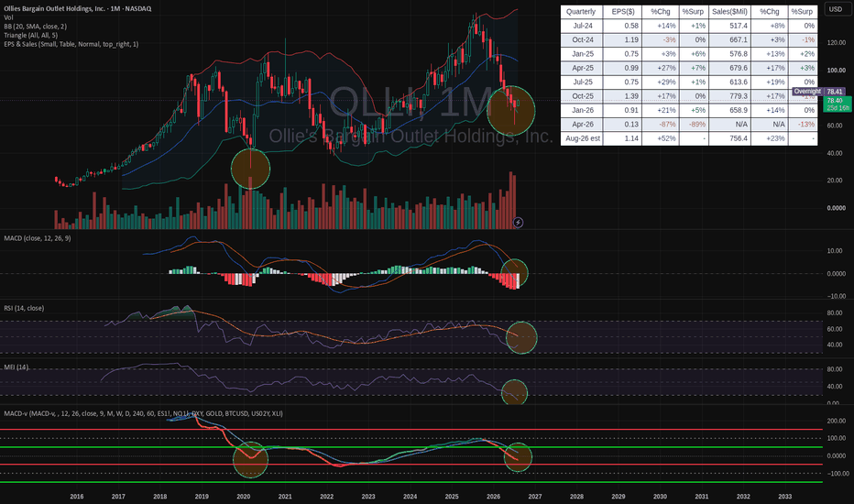Click the Oct-25 quarter row label

(x=582, y=96)
